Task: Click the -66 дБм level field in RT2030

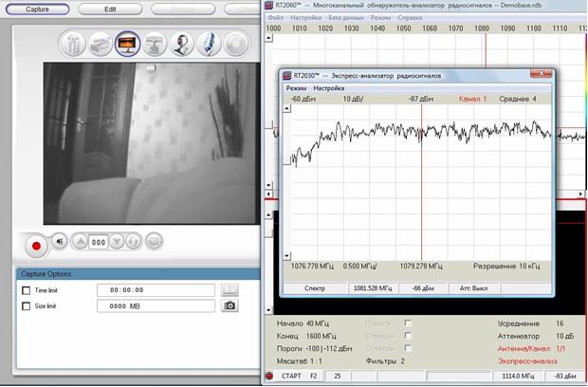Action: (423, 288)
